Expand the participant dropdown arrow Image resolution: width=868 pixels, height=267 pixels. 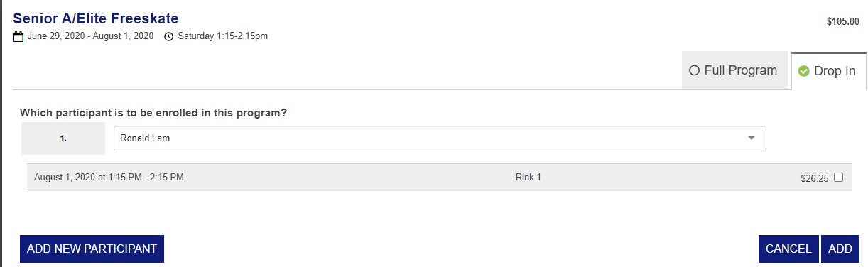click(x=752, y=138)
